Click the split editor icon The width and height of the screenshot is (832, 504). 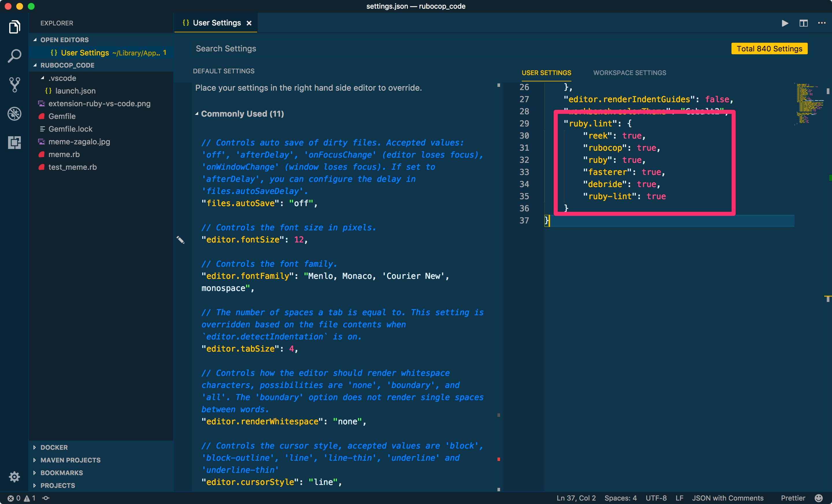tap(803, 23)
